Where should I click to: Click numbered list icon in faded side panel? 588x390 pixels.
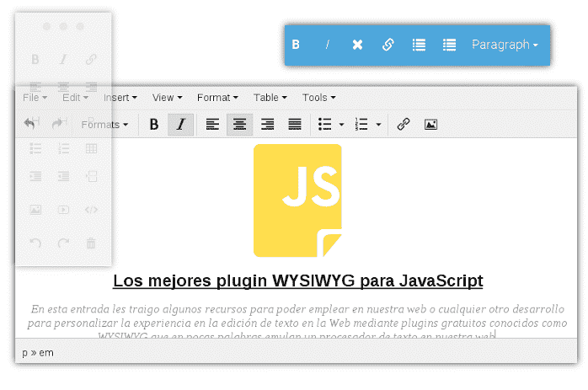click(63, 148)
